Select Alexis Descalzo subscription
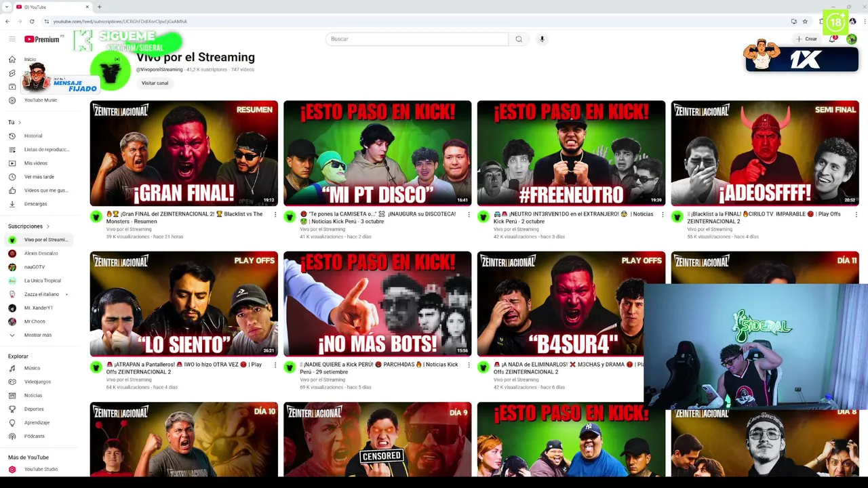The height and width of the screenshot is (488, 868). [x=41, y=253]
